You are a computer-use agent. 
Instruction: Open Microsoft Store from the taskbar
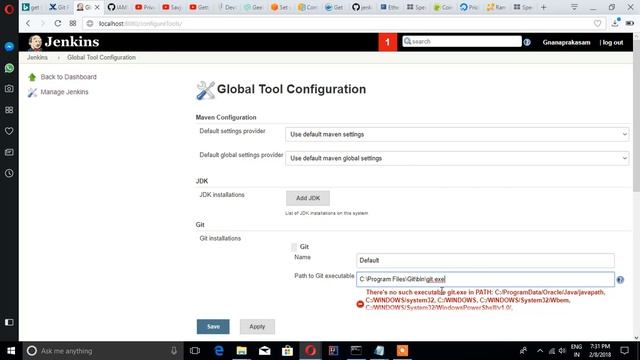click(x=287, y=351)
